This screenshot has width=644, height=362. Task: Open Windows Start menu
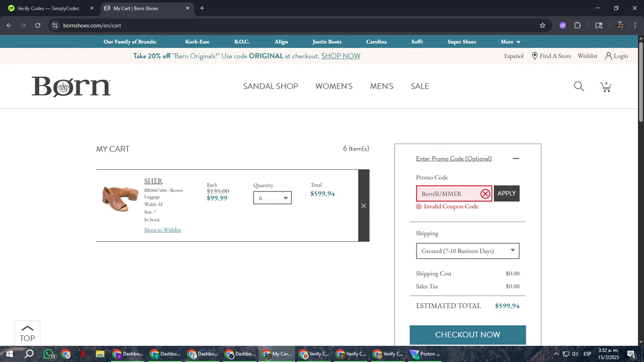9,354
